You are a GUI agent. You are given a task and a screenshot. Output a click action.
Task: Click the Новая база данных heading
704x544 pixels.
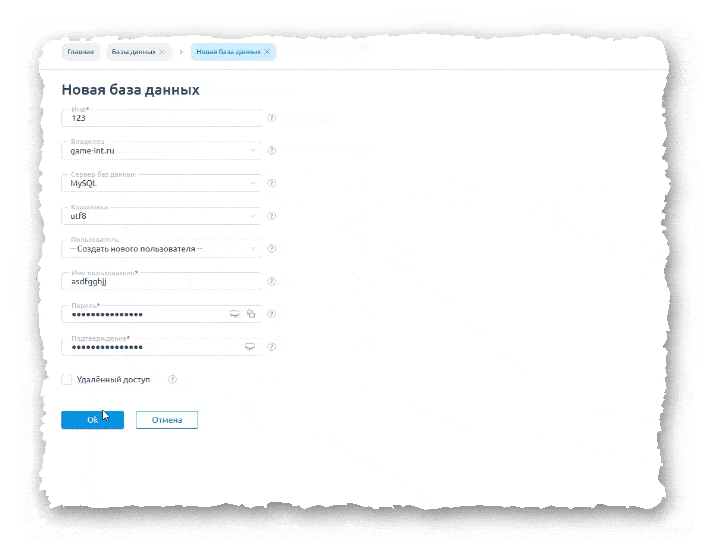click(x=131, y=90)
